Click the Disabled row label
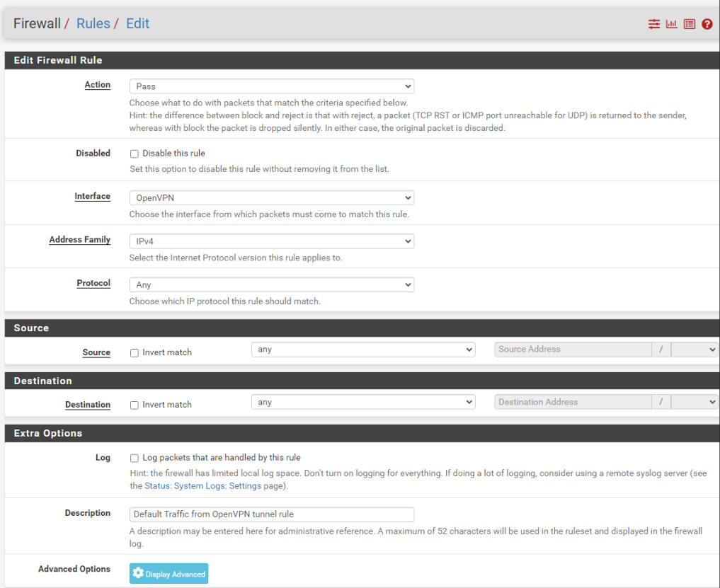Screen dimensions: 720x588 coord(93,154)
